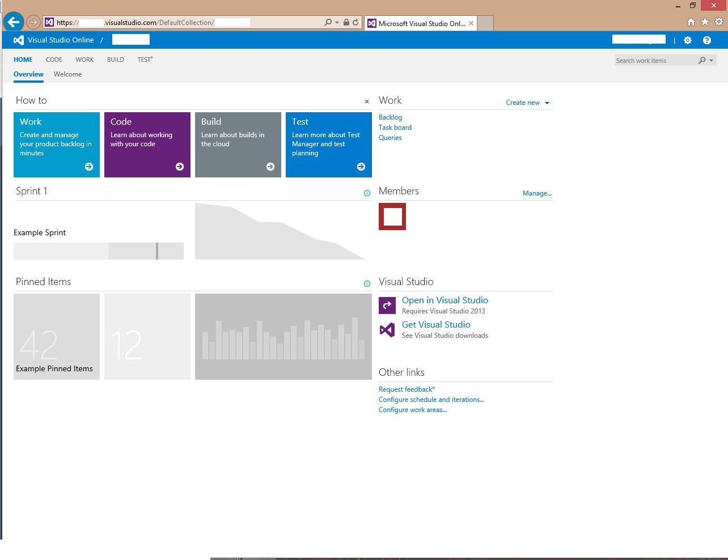Open the Queries link
Image resolution: width=728 pixels, height=560 pixels.
coord(390,138)
